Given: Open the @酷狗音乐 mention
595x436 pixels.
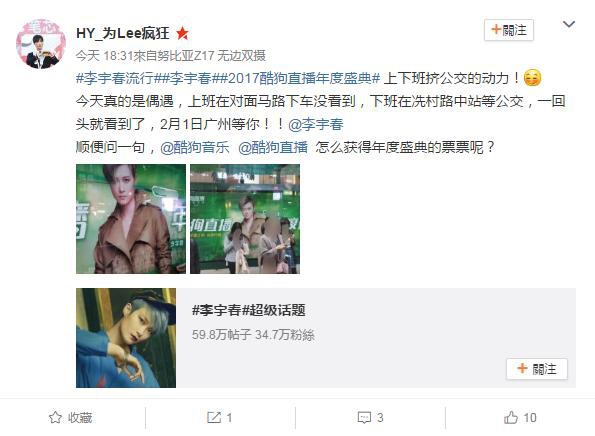Looking at the screenshot, I should point(195,147).
